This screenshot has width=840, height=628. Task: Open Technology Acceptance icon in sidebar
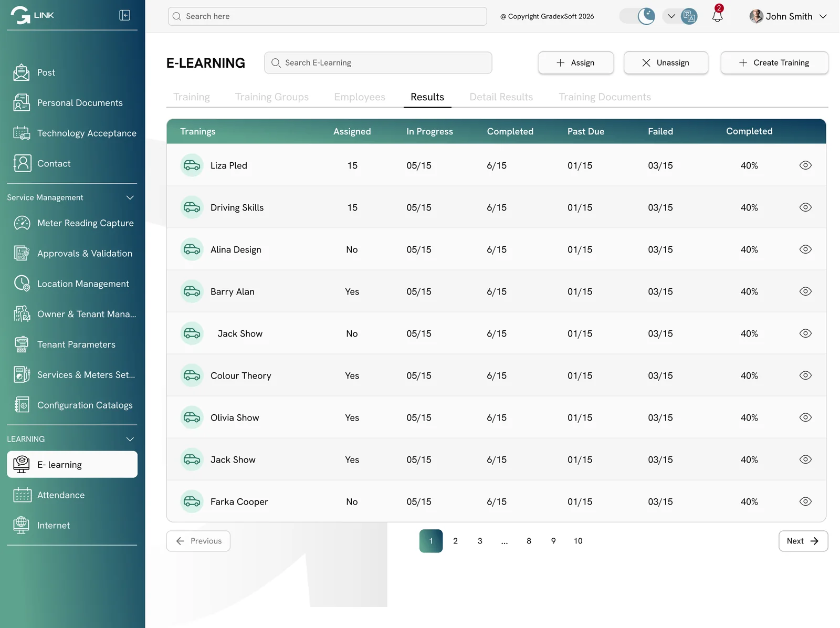click(22, 133)
